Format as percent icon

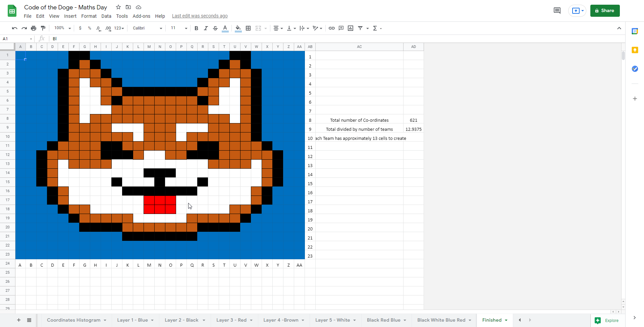click(90, 28)
